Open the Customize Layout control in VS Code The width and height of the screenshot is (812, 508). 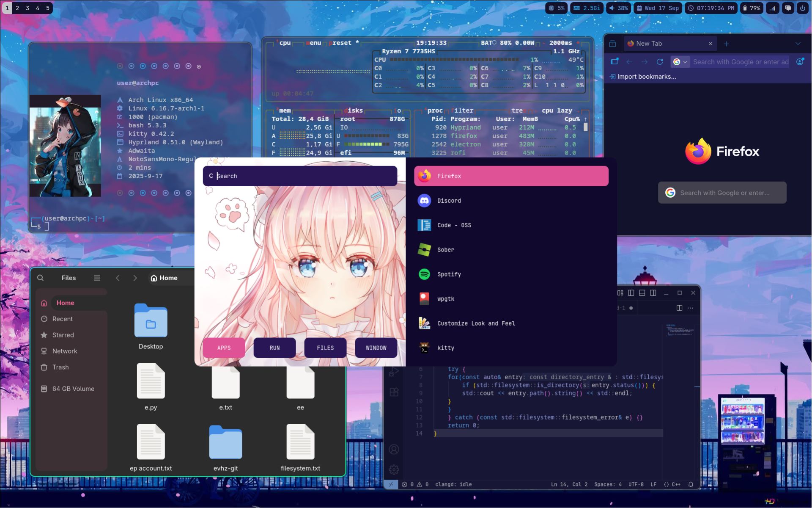pyautogui.click(x=620, y=293)
